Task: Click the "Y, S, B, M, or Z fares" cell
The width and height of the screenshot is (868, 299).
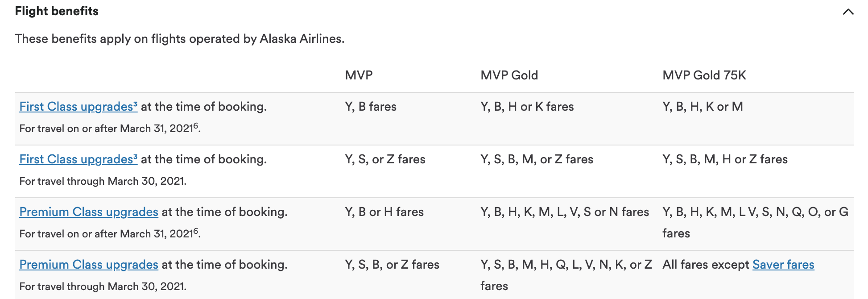Action: tap(537, 159)
